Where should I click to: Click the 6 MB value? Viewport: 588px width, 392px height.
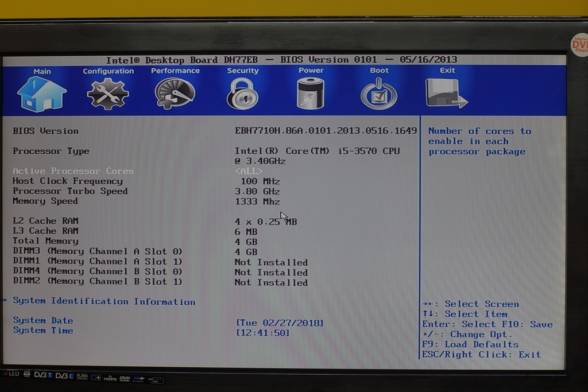(x=246, y=232)
